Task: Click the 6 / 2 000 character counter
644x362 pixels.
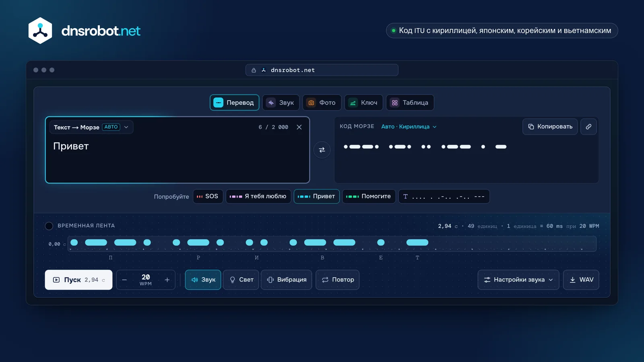Action: tap(273, 127)
